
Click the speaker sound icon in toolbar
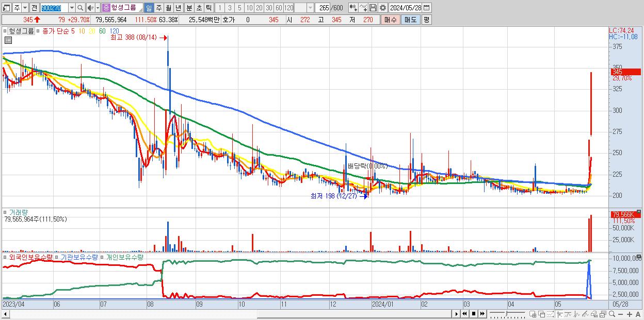[x=90, y=8]
